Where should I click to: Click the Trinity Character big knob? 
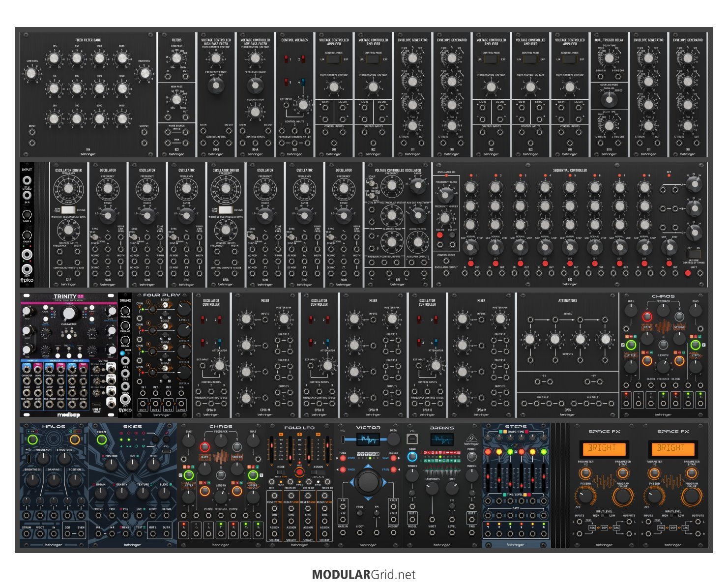(69, 314)
